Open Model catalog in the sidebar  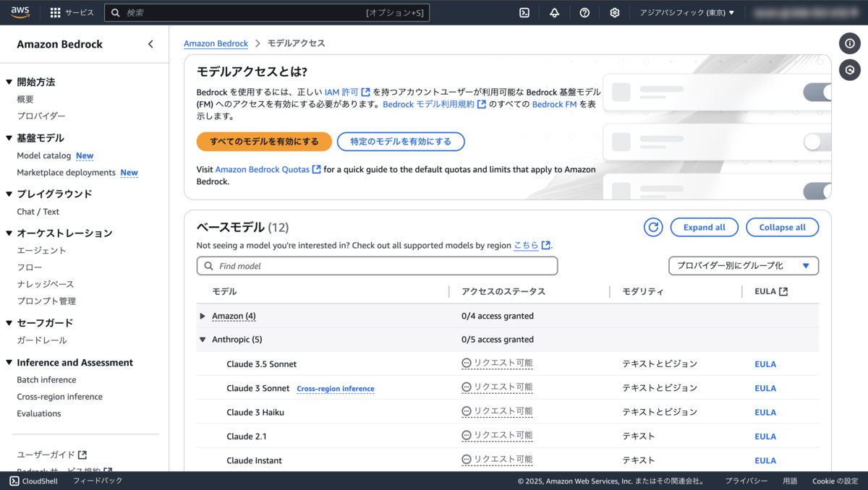[44, 155]
